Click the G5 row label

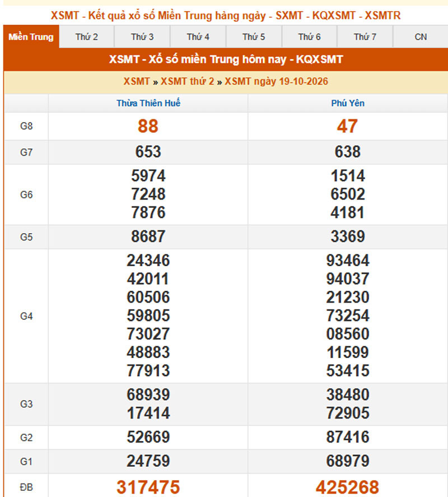tap(26, 237)
